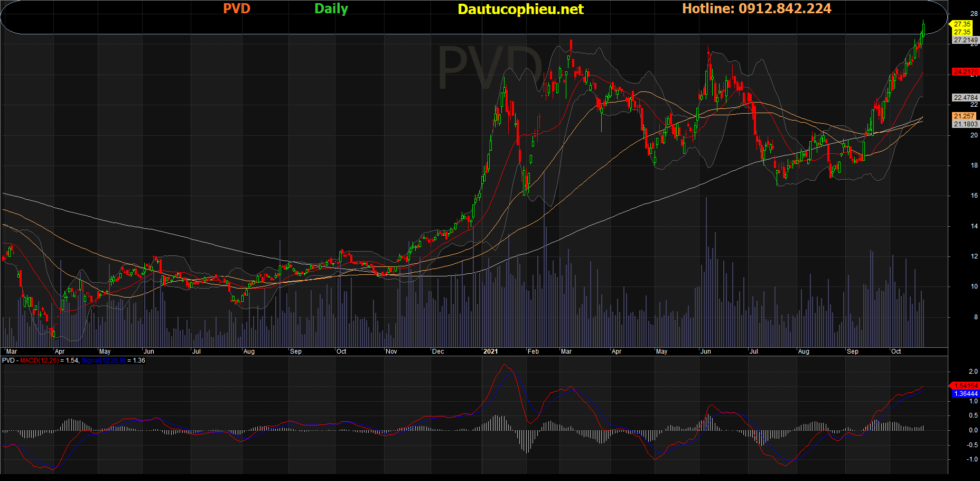Select the blue 1.36444 Signal value marker
The image size is (980, 481).
965,394
